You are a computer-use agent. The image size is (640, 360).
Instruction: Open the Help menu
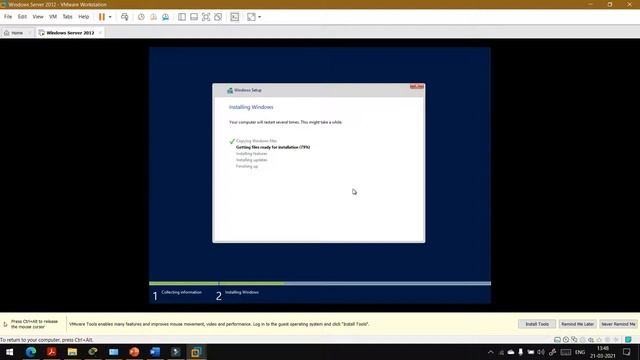point(84,17)
